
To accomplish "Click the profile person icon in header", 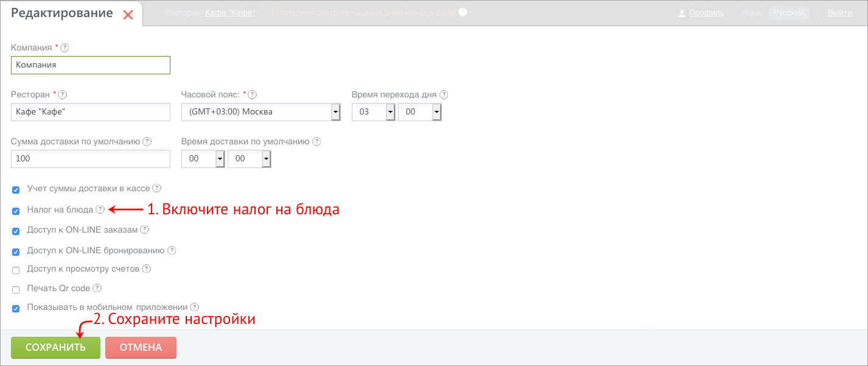I will (x=682, y=13).
